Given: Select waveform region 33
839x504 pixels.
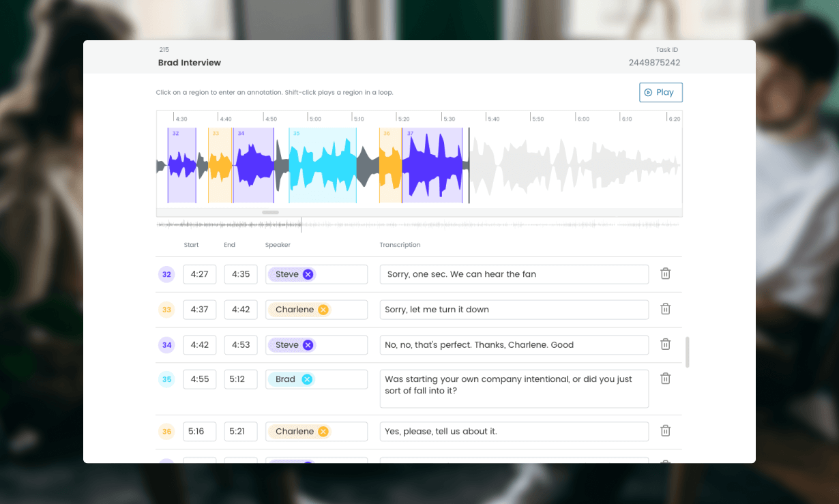Looking at the screenshot, I should tap(220, 165).
